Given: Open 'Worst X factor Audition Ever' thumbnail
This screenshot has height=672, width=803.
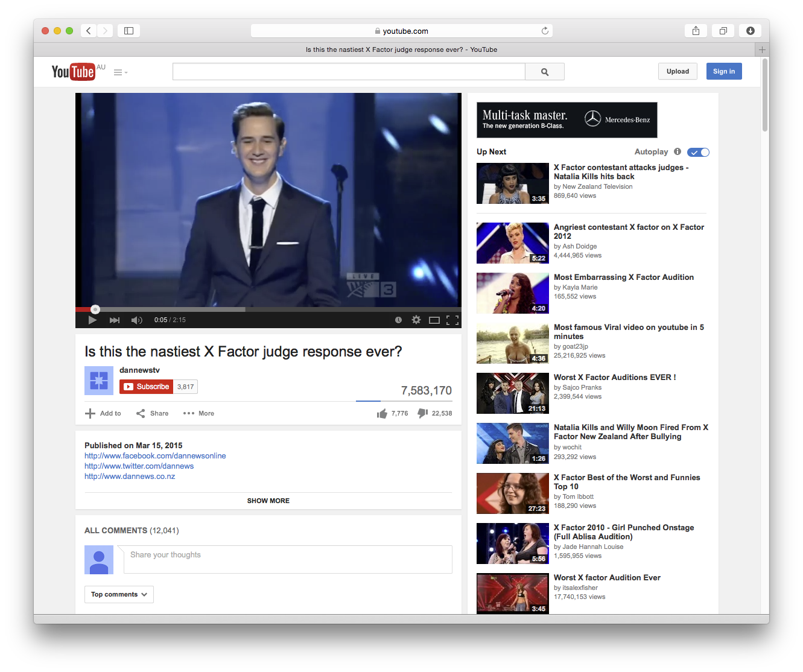Looking at the screenshot, I should pyautogui.click(x=513, y=594).
